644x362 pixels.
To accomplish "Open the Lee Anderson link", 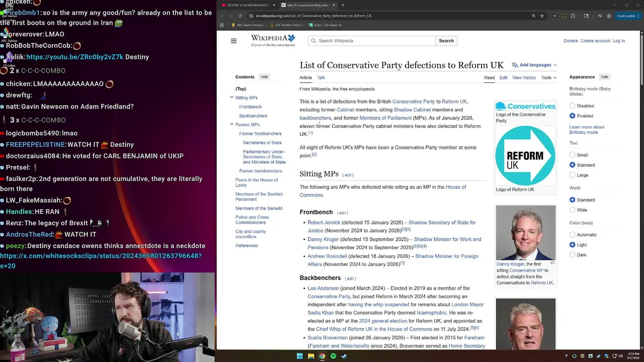I will (x=323, y=288).
